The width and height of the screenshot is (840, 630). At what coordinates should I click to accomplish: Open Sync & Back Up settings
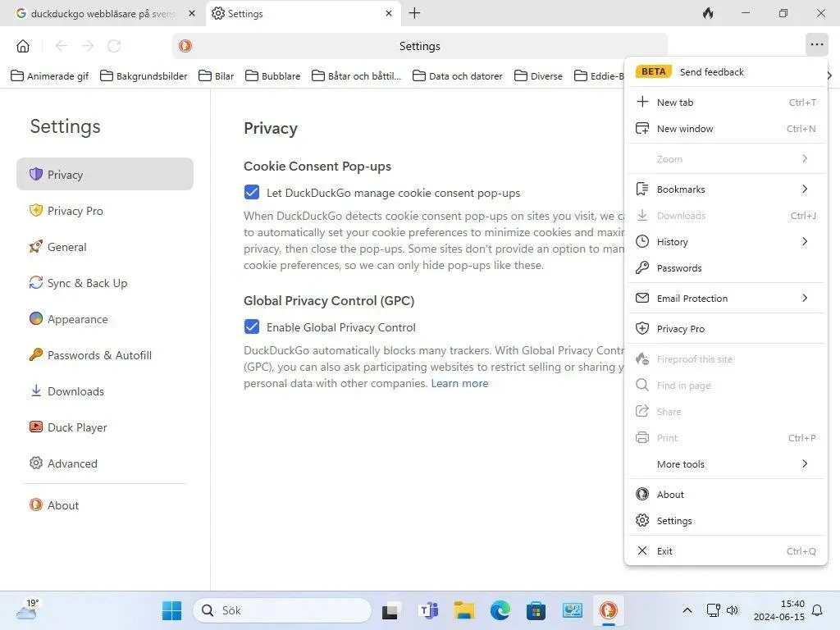(105, 283)
